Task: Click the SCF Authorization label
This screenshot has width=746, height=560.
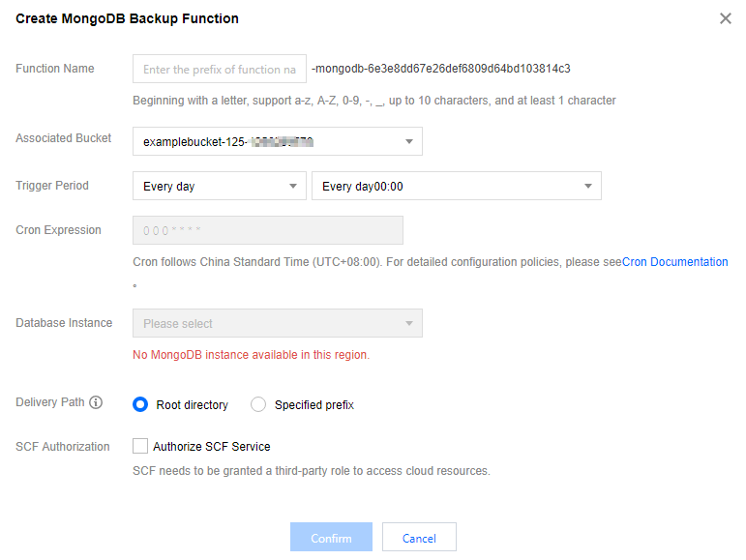Action: [x=63, y=447]
